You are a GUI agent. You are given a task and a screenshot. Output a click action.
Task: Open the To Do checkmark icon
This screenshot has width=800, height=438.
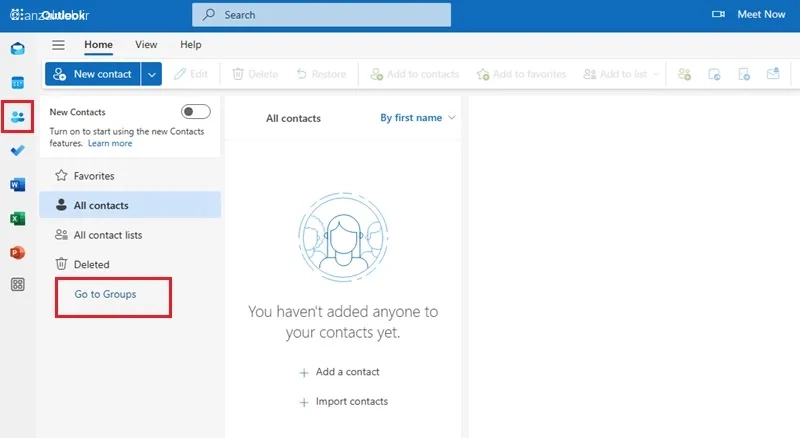(x=17, y=151)
